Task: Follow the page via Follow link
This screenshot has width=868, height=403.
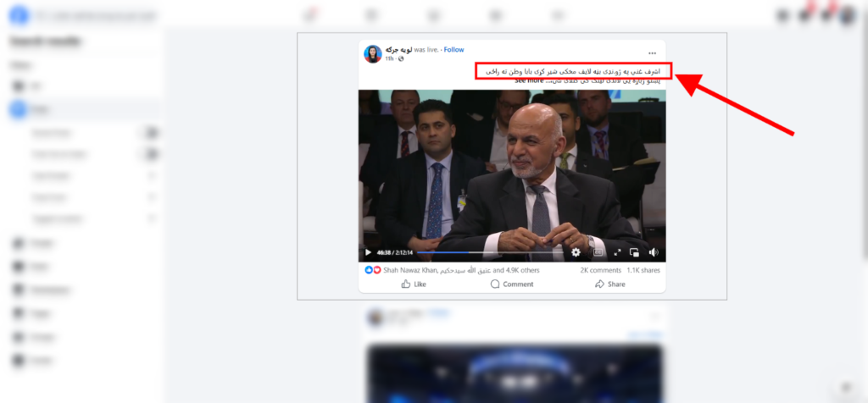Action: pyautogui.click(x=454, y=50)
